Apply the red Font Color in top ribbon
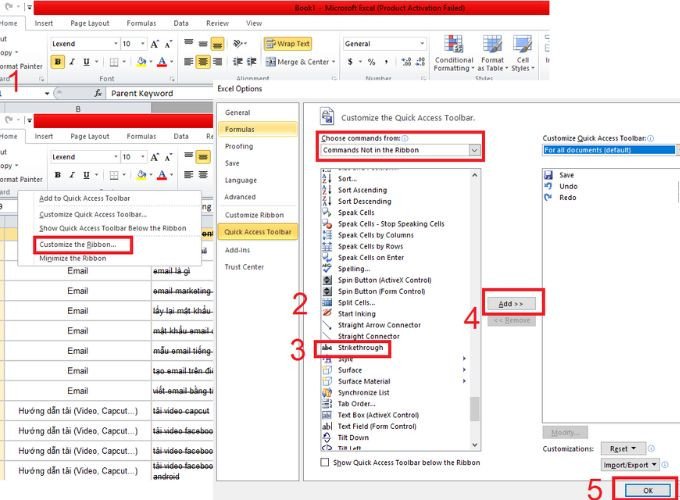Screen dimensions: 680x500 [x=162, y=62]
